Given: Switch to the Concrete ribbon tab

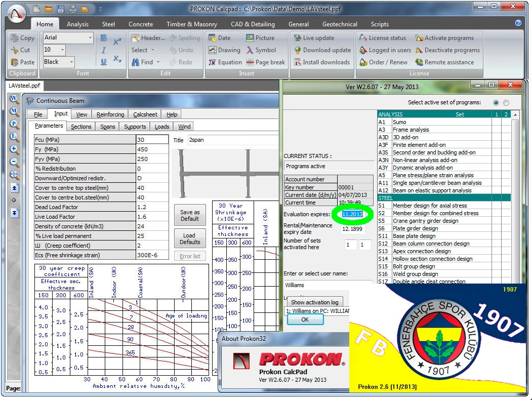Looking at the screenshot, I should 141,24.
